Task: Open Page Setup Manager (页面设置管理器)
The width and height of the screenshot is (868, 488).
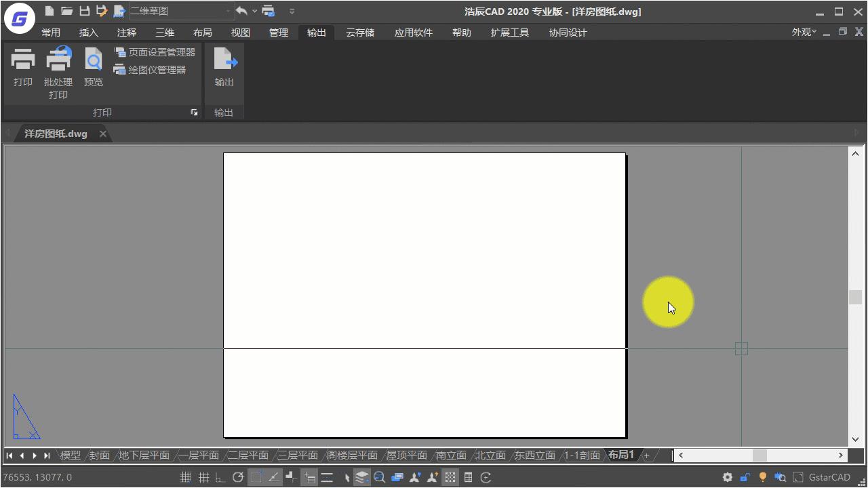Action: tap(155, 52)
